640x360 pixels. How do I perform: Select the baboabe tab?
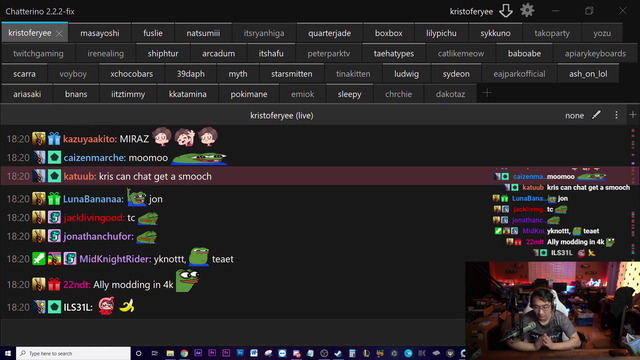click(524, 53)
